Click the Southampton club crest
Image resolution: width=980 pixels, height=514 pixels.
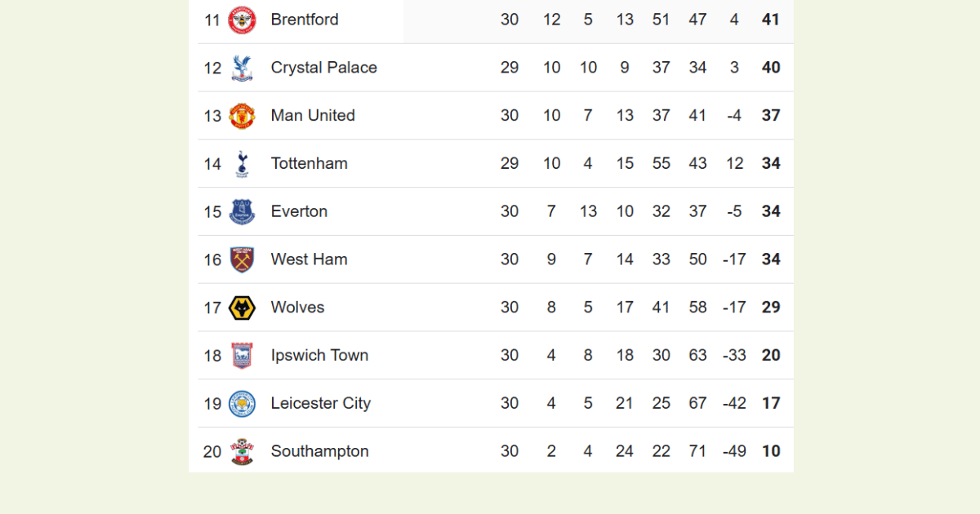242,452
